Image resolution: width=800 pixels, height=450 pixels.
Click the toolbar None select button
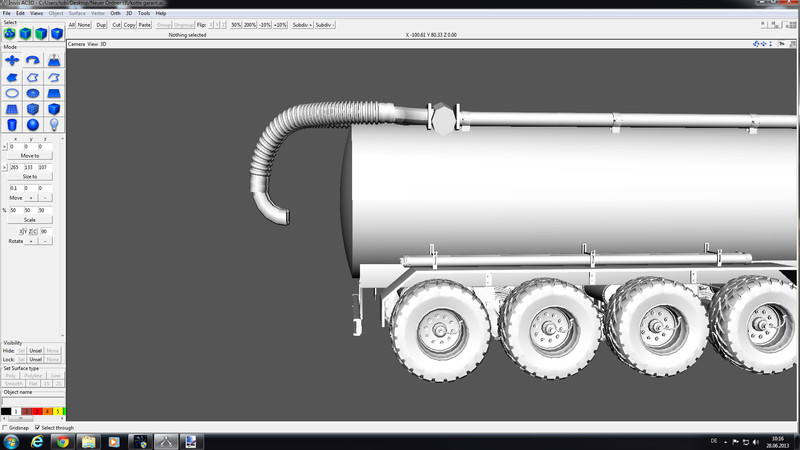[x=84, y=24]
